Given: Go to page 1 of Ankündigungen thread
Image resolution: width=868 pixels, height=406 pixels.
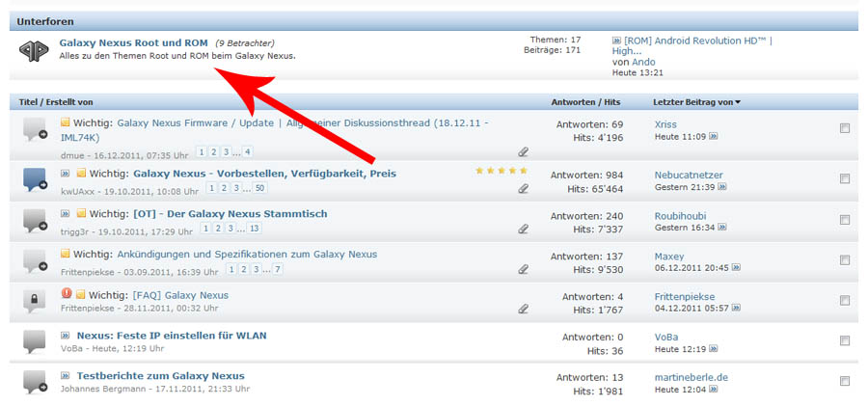Looking at the screenshot, I should (x=231, y=269).
